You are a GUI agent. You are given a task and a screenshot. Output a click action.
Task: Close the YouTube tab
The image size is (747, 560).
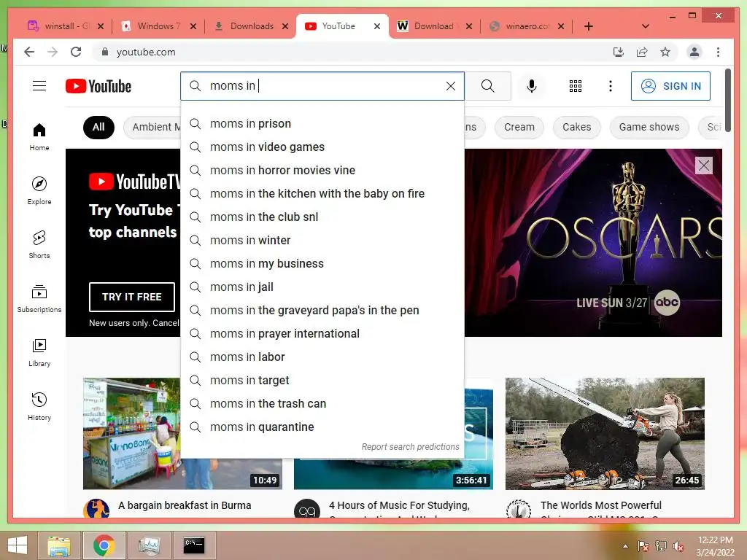[377, 26]
